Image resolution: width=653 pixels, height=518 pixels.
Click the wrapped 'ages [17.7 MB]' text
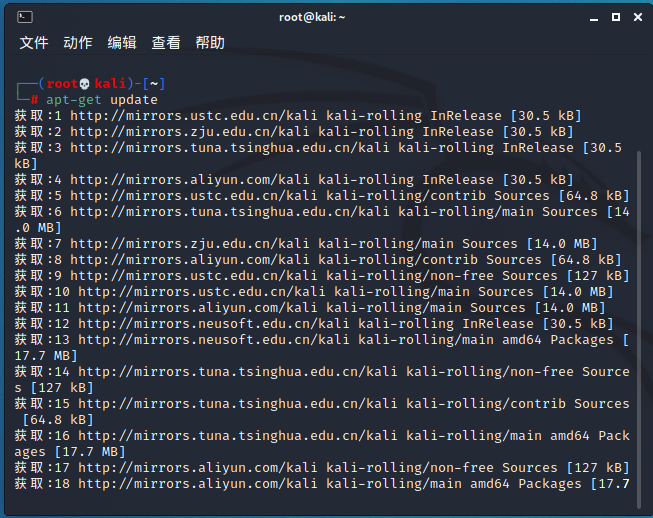point(70,452)
